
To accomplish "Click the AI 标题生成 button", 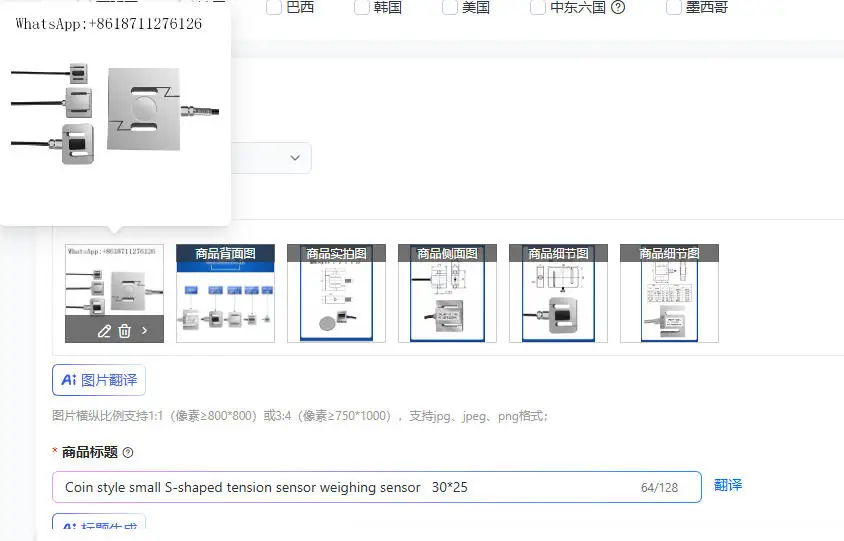I will click(99, 521).
